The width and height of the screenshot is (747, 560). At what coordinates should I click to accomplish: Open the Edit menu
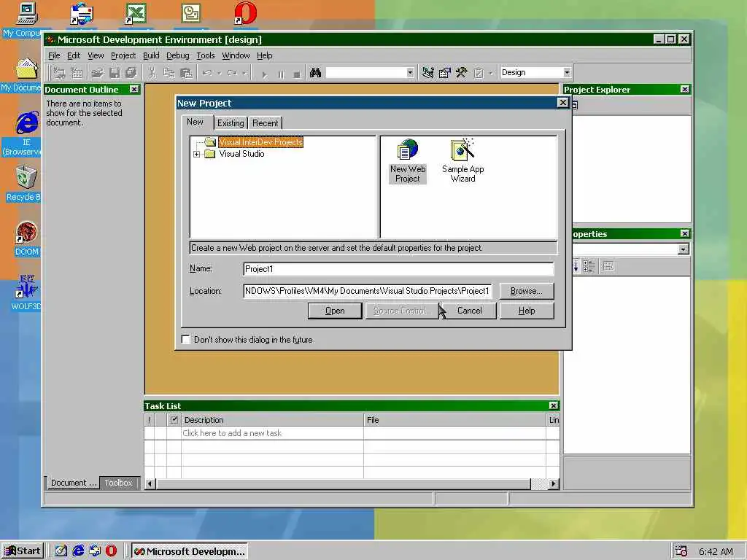click(74, 55)
